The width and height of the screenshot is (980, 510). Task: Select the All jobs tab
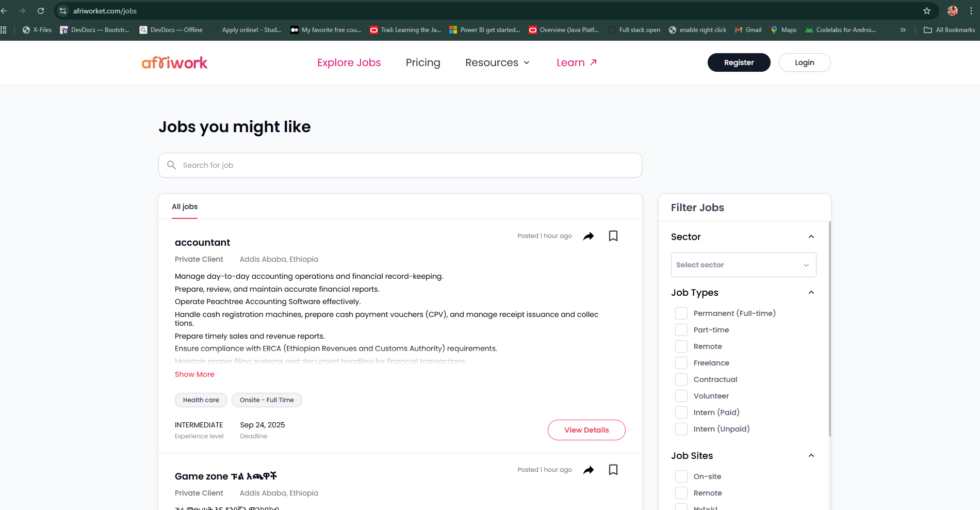[x=185, y=206]
